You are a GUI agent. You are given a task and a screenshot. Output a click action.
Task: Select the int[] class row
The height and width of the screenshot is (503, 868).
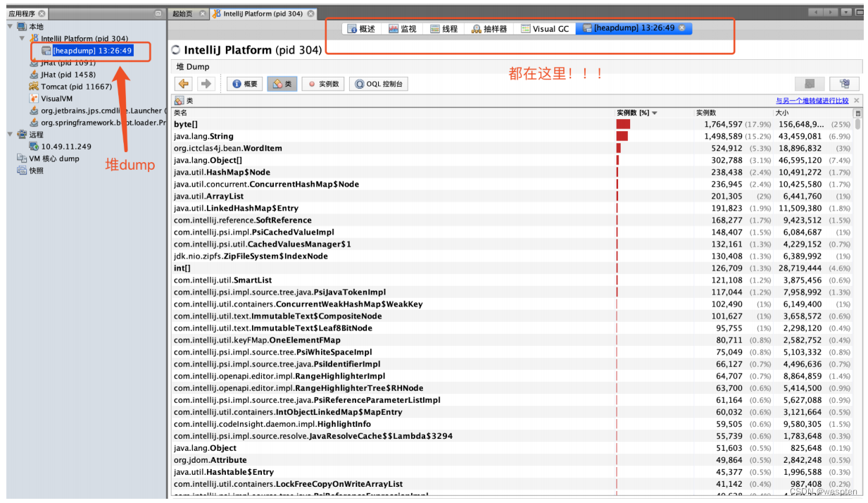(512, 268)
